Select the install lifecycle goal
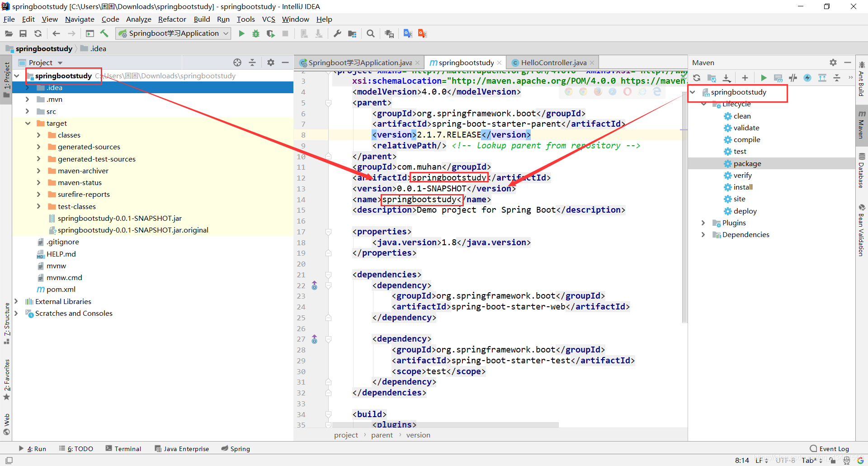Viewport: 868px width, 466px height. point(743,187)
